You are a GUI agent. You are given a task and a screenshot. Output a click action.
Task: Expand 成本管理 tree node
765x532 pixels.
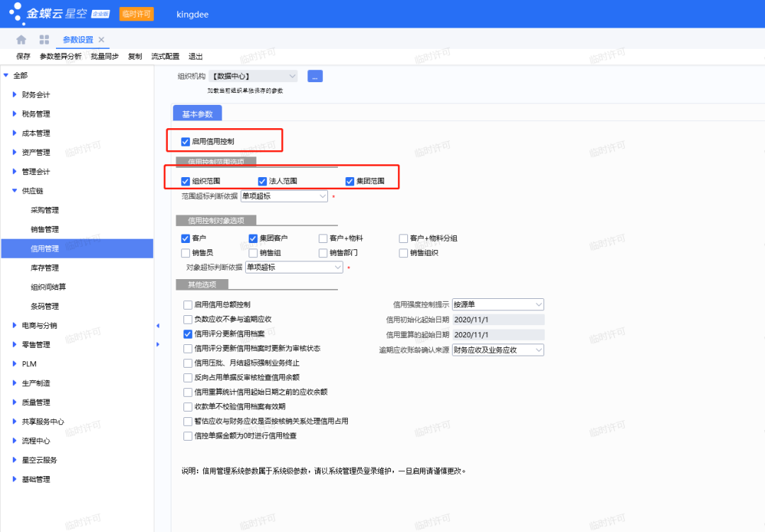click(15, 132)
